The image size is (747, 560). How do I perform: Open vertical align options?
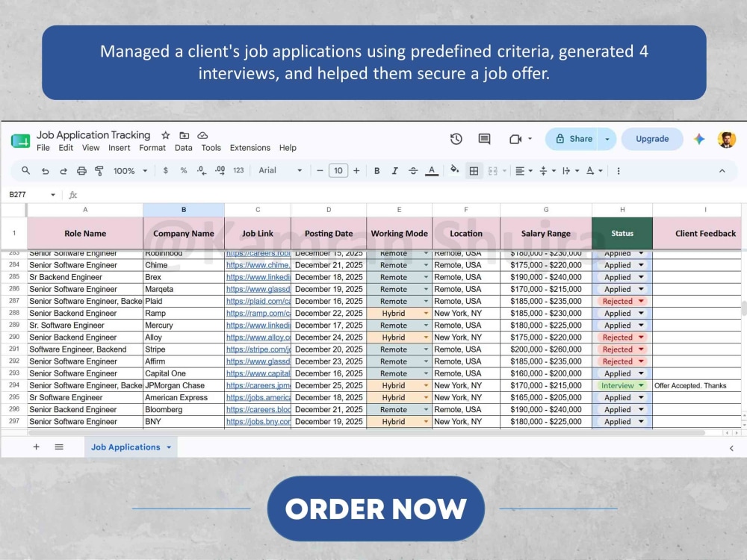(x=548, y=171)
